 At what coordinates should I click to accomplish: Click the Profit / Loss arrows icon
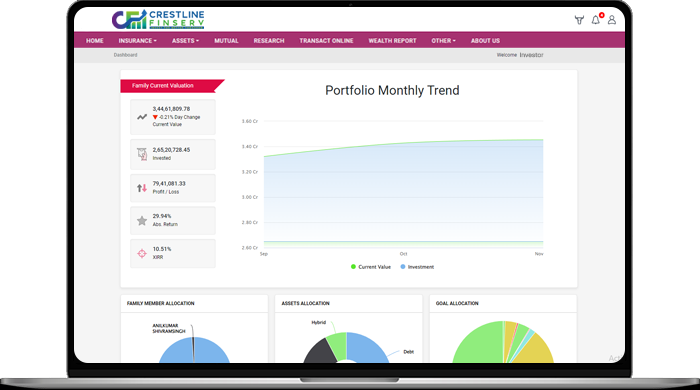(142, 188)
